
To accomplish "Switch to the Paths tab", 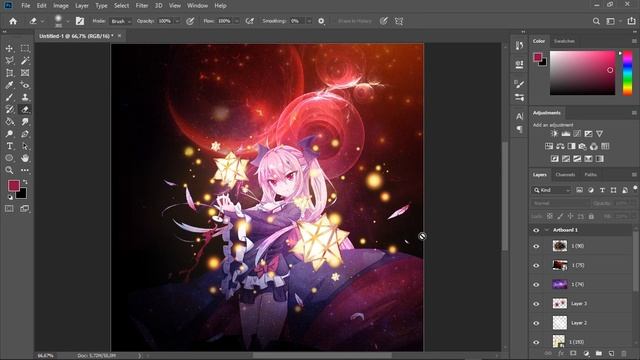I will (590, 175).
